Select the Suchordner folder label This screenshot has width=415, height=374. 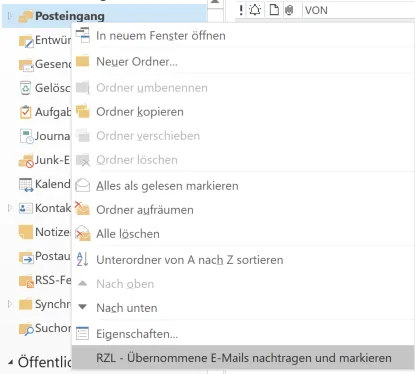tap(53, 328)
